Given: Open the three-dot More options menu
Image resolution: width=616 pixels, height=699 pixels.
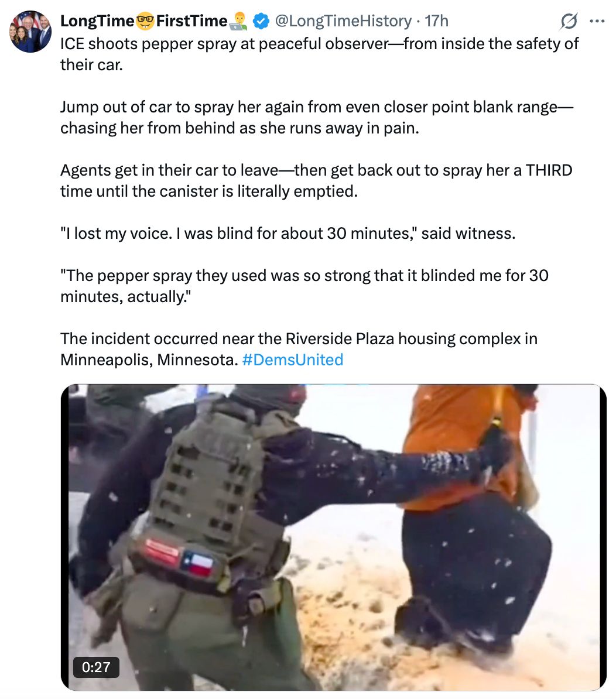Looking at the screenshot, I should (x=597, y=21).
